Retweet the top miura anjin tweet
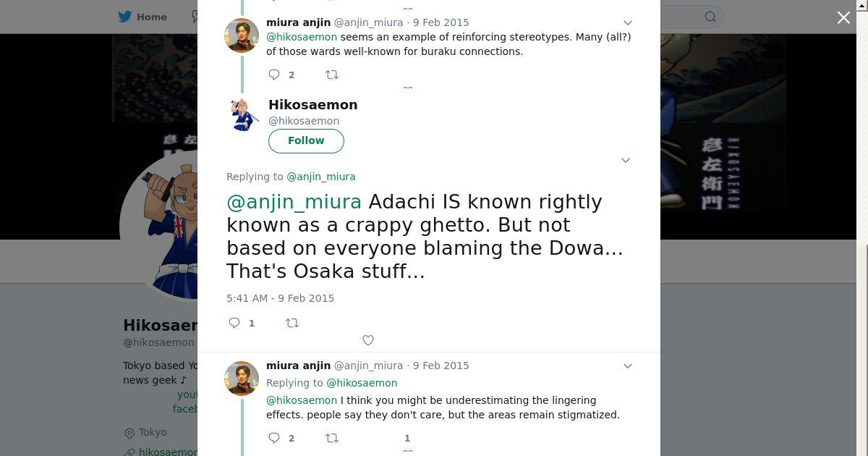 click(332, 75)
